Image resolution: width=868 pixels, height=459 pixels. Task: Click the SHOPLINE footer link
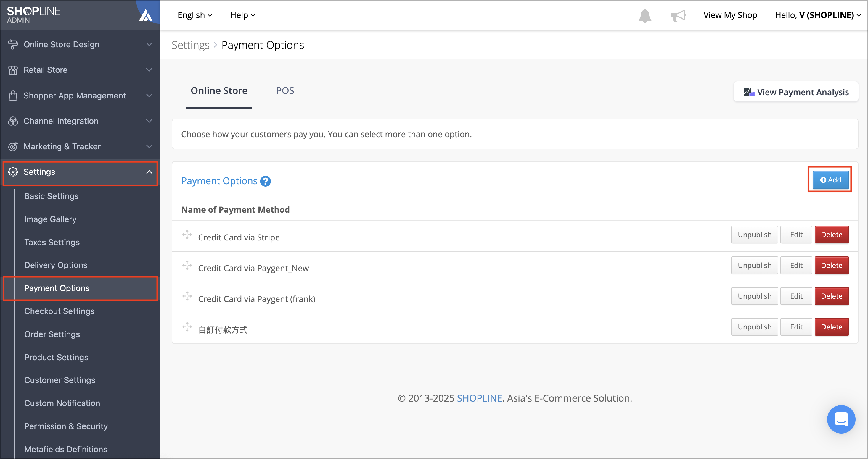tap(479, 398)
